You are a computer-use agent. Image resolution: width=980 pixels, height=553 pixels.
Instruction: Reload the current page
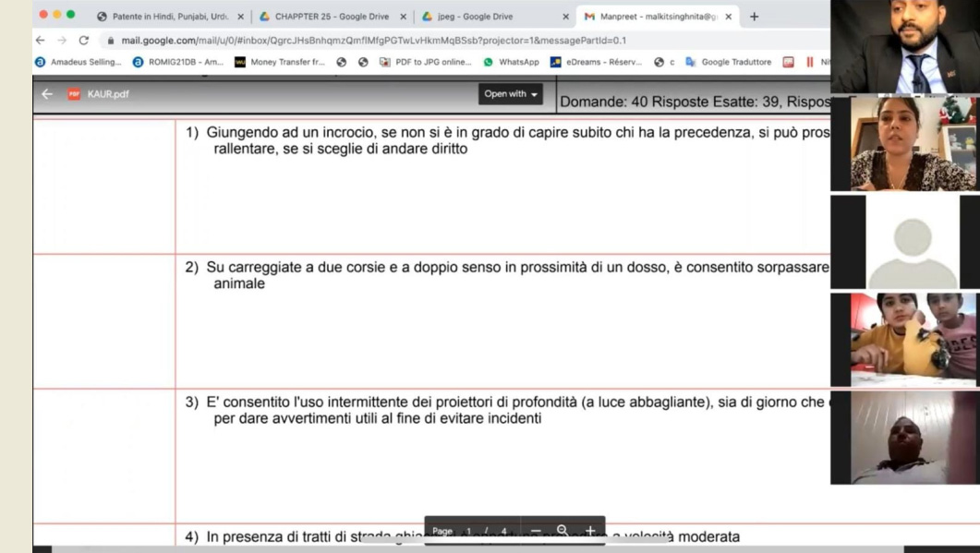(x=84, y=40)
